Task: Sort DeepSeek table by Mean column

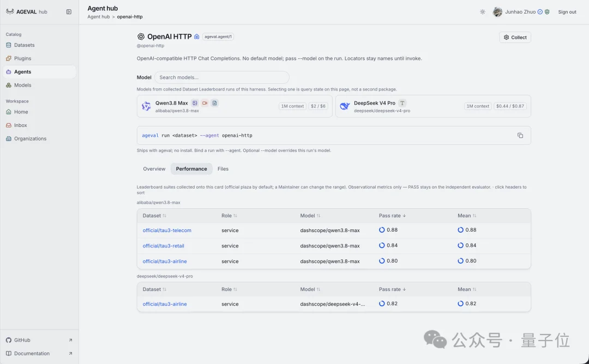Action: (x=467, y=289)
